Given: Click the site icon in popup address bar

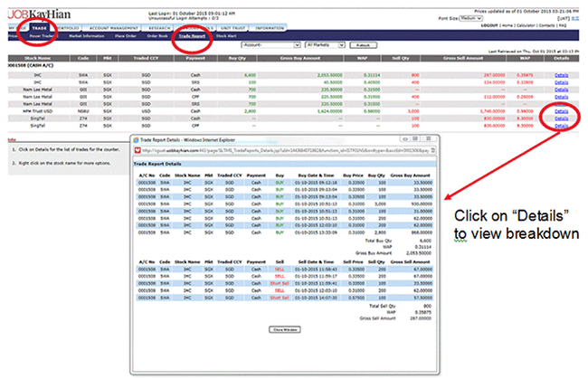Looking at the screenshot, I should click(138, 150).
